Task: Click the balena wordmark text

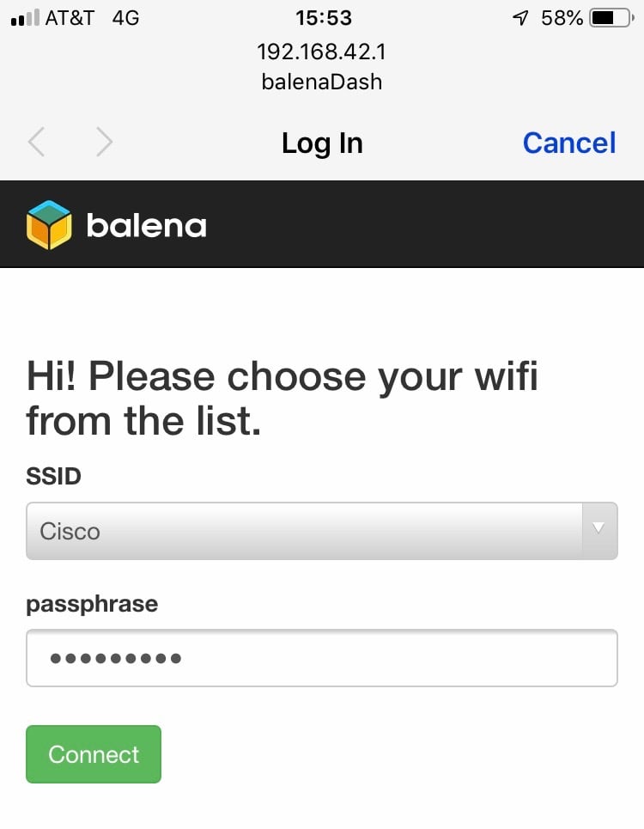Action: 146,226
